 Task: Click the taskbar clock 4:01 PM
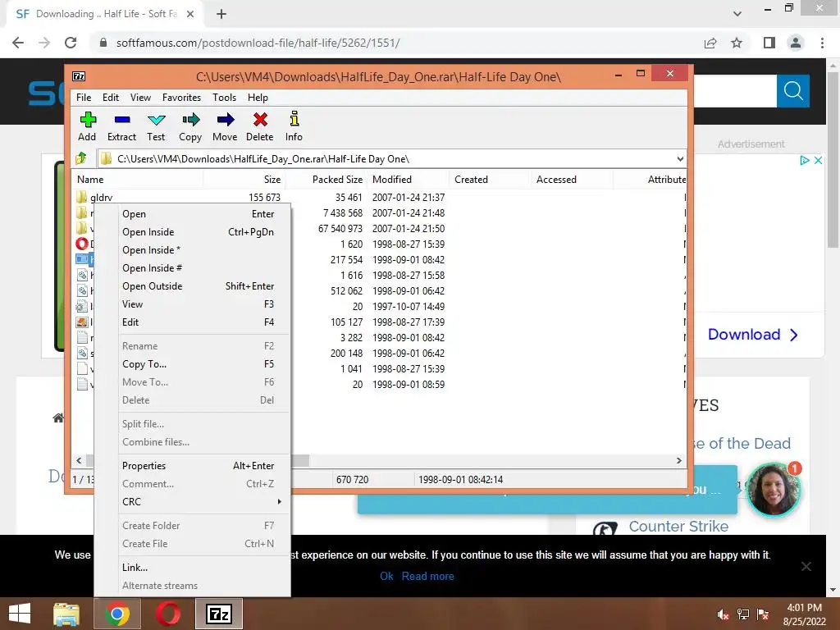804,608
